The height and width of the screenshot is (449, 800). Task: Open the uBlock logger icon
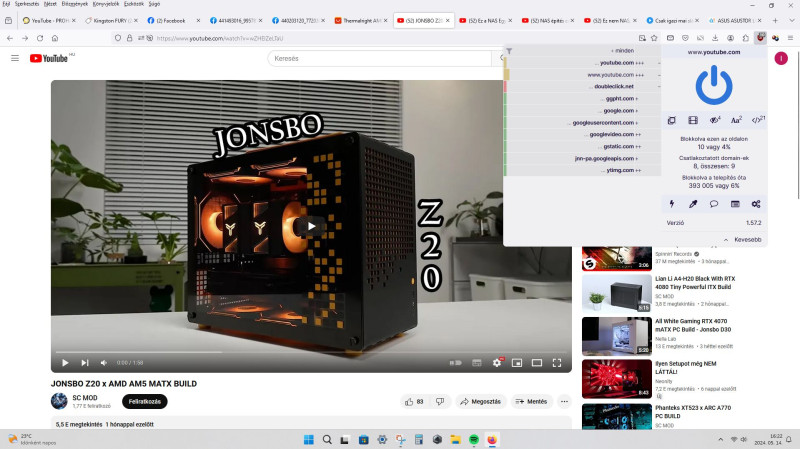[x=735, y=204]
